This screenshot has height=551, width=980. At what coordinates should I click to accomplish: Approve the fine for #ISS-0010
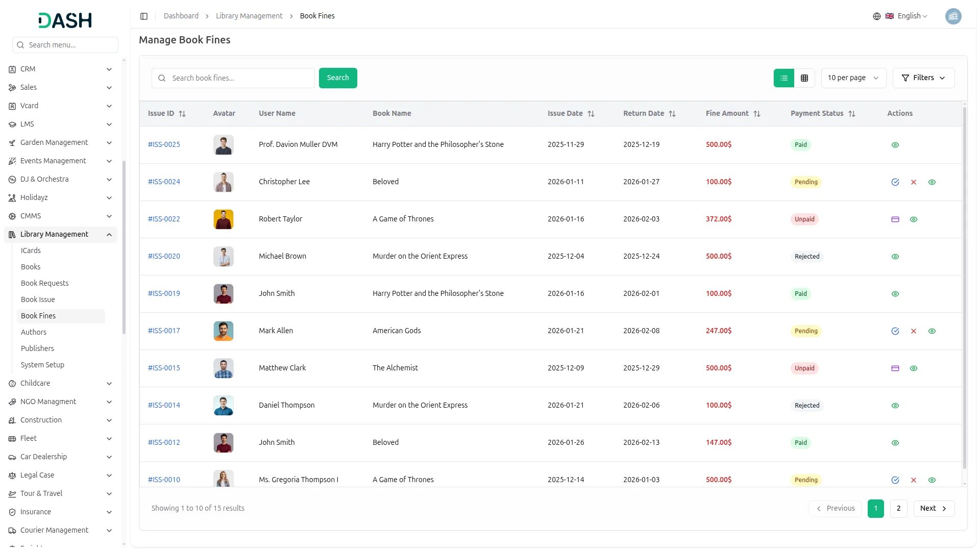895,480
